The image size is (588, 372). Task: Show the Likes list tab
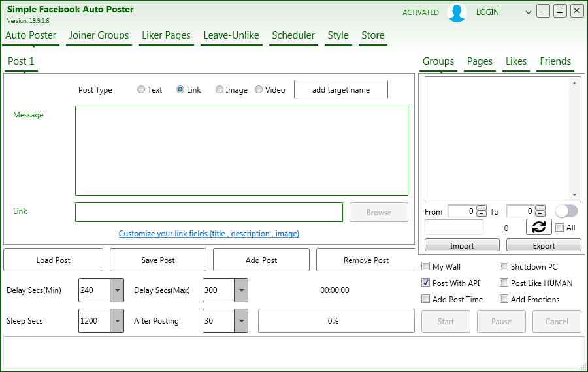(516, 61)
